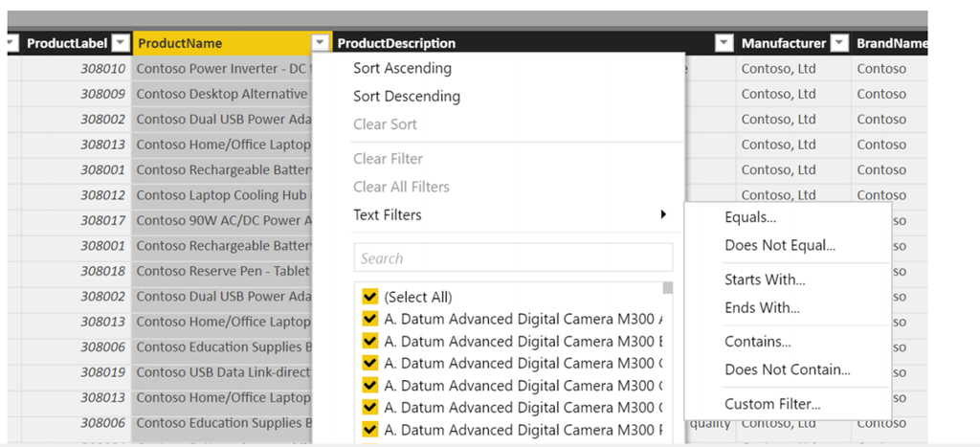Uncheck the last visible A. Datum camera checkbox

coord(370,429)
